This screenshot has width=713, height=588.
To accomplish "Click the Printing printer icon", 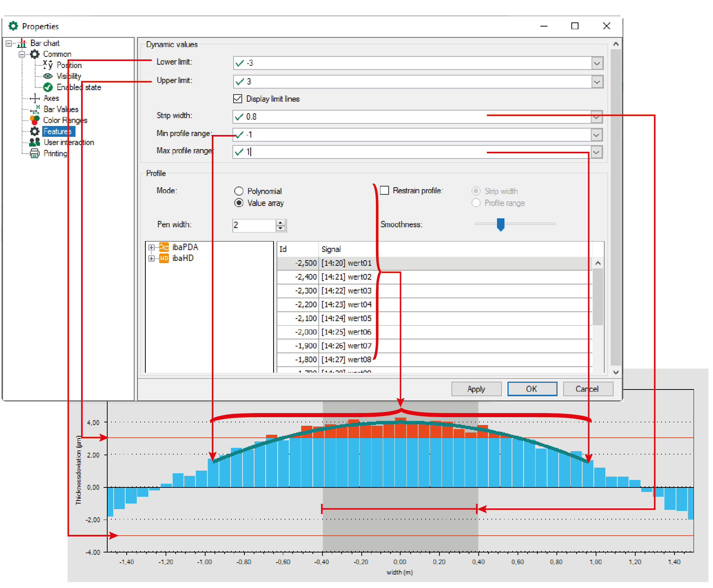I will point(34,154).
